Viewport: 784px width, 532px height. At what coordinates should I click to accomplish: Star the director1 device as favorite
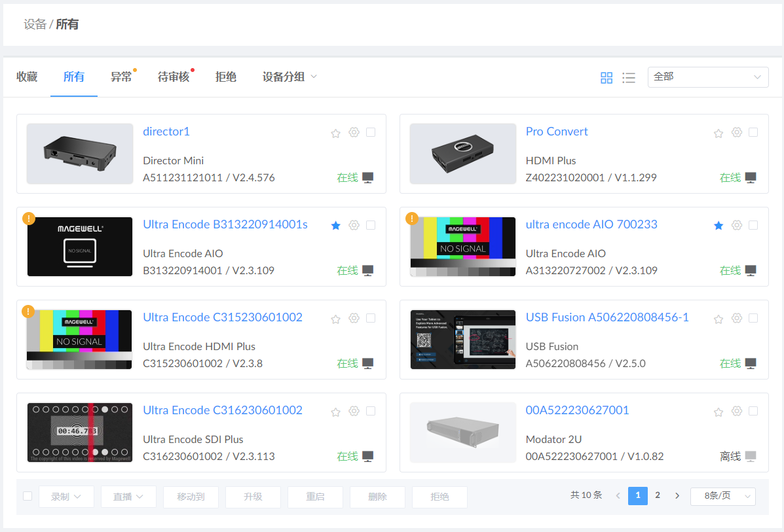point(335,133)
